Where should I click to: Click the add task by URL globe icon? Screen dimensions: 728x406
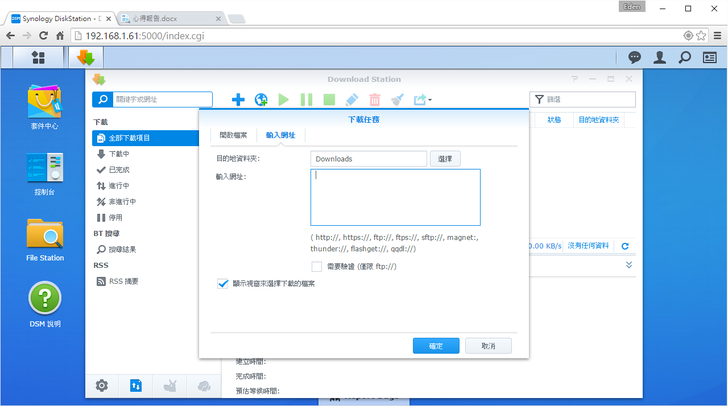(261, 99)
